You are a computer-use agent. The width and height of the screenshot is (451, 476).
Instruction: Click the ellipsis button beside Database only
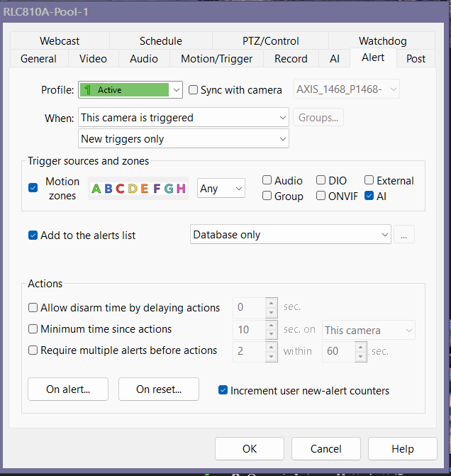pos(404,235)
